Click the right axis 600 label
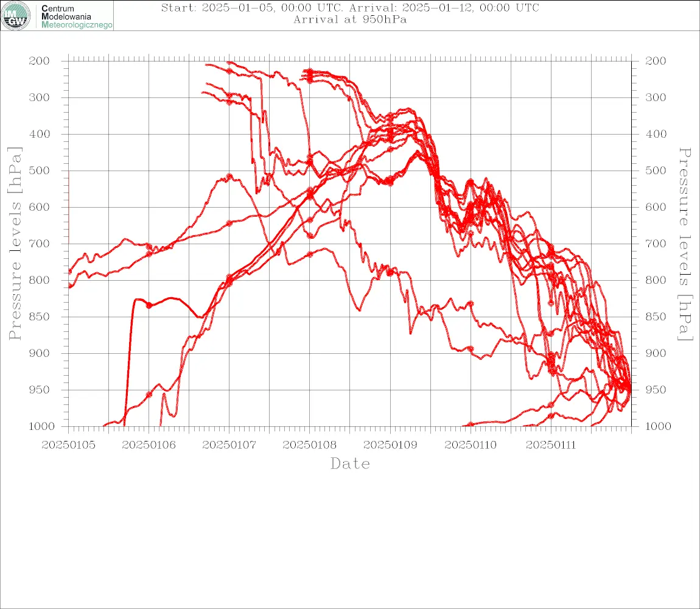The width and height of the screenshot is (700, 609). pos(656,207)
